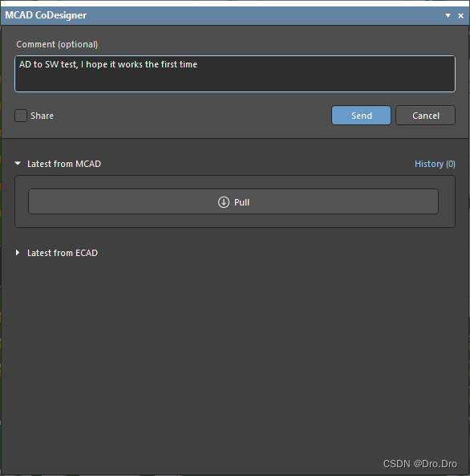Image resolution: width=470 pixels, height=476 pixels.
Task: Expand the Latest from ECAD section
Action: click(x=18, y=253)
